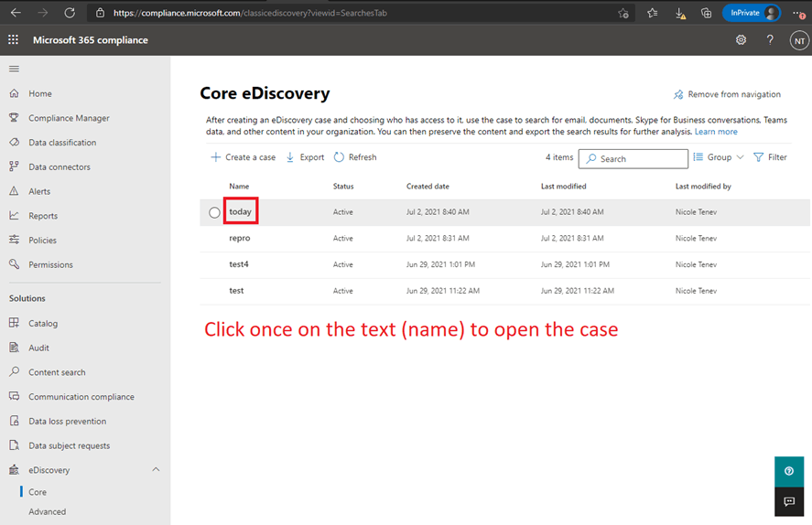This screenshot has height=525, width=812.
Task: Click "Jun 29, 2021 11:22 AM" created date
Action: [x=443, y=291]
